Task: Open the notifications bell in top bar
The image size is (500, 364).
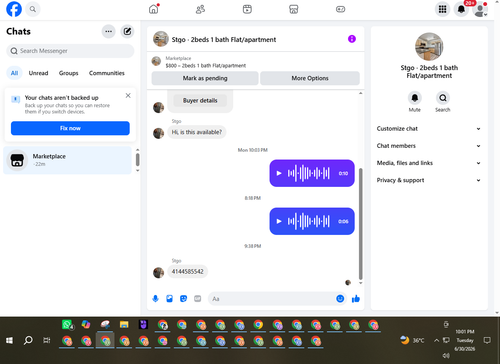Action: pos(461,9)
